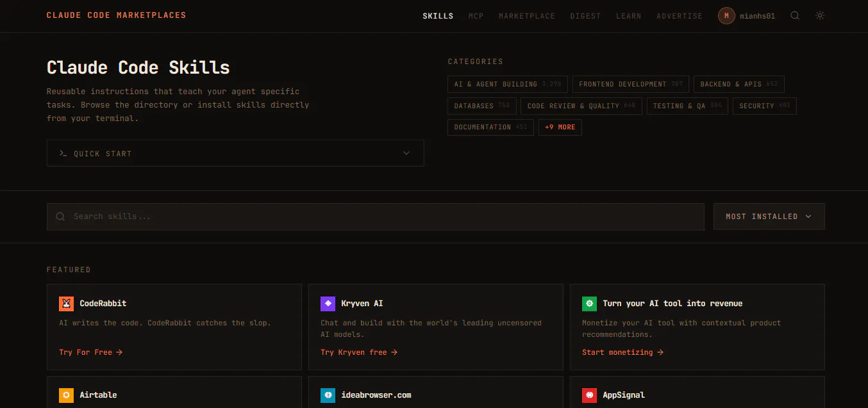Click the Start monetizing link

tap(623, 352)
